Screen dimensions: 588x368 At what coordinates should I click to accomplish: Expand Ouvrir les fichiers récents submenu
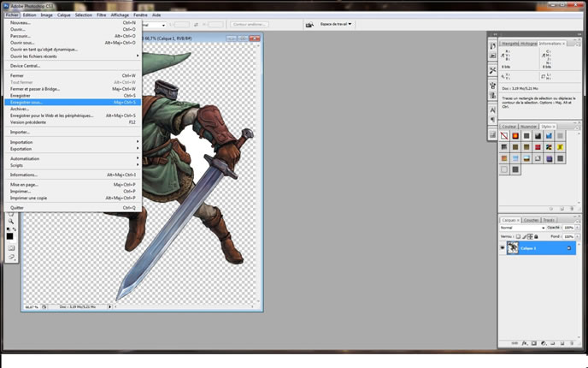(x=73, y=56)
